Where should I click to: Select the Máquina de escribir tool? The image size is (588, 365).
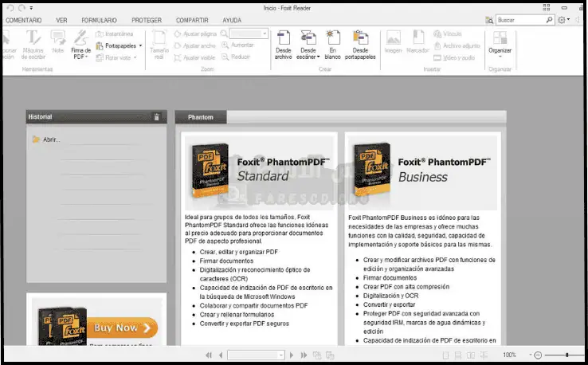click(x=33, y=43)
